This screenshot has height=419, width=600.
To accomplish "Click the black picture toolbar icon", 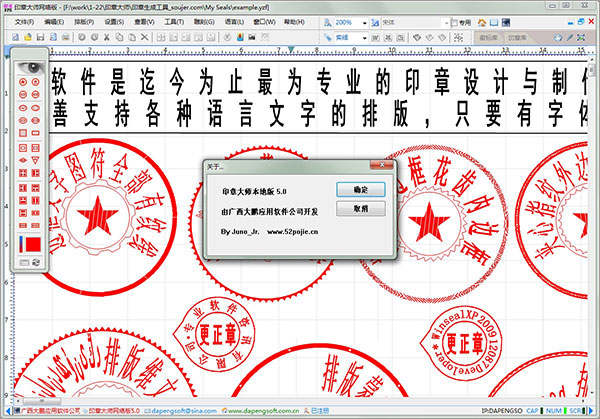I will pos(252,37).
